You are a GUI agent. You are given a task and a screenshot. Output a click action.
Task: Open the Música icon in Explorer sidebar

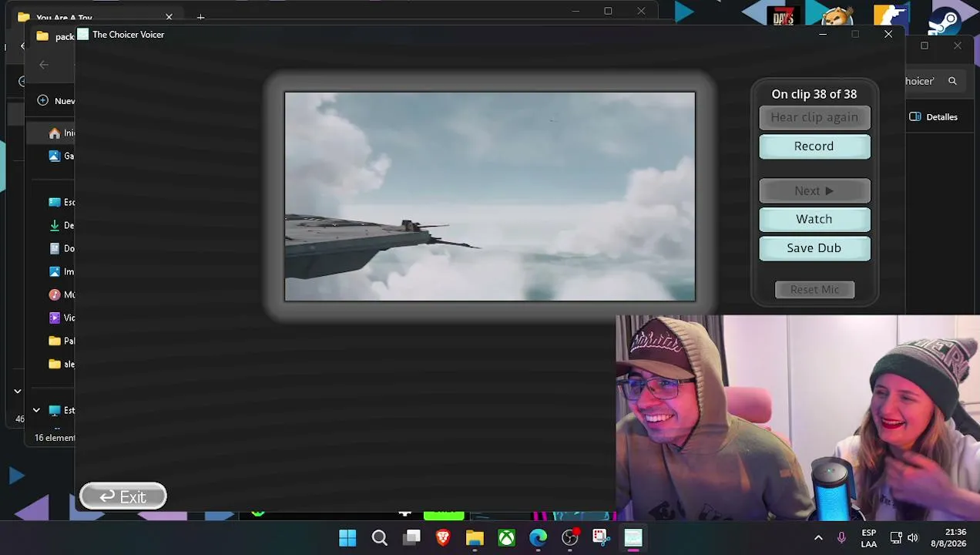(55, 295)
